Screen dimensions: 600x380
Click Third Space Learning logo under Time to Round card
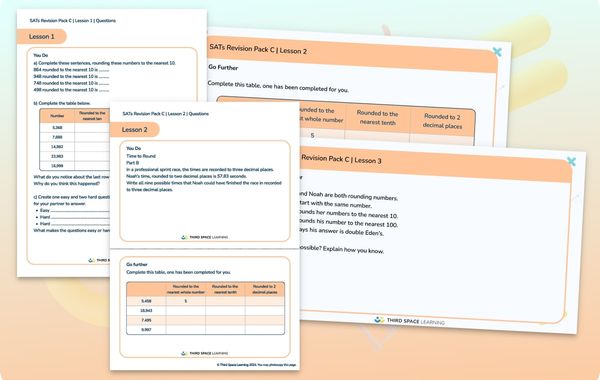pos(205,237)
